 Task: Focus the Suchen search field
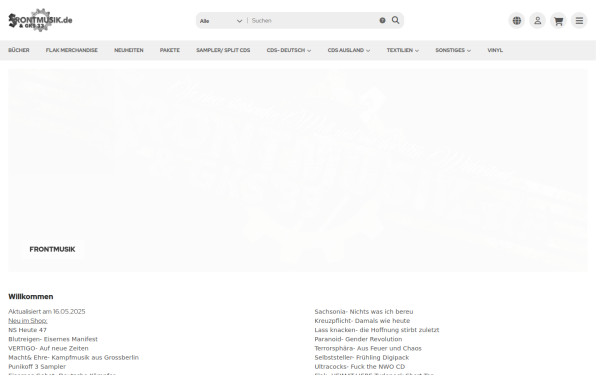click(314, 21)
